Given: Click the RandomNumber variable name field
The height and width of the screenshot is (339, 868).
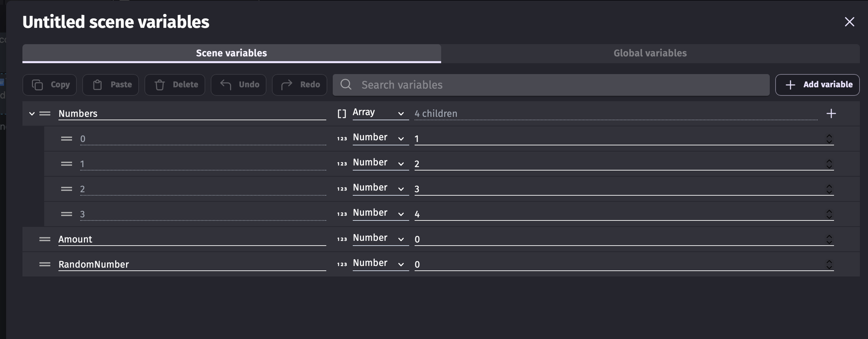Looking at the screenshot, I should tap(192, 264).
